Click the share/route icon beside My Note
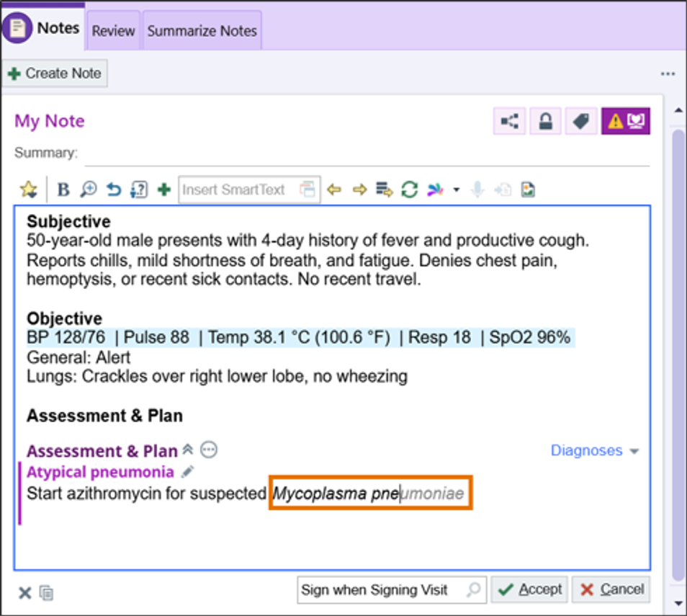The image size is (687, 616). [510, 121]
